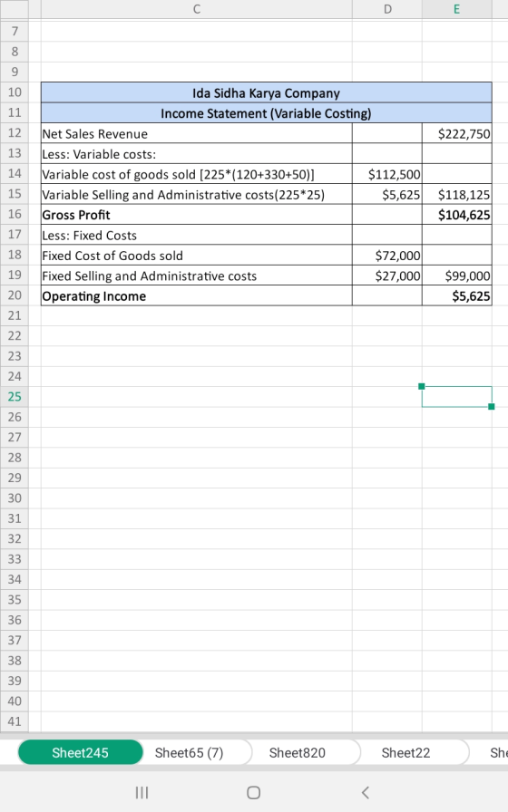The width and height of the screenshot is (508, 812).
Task: Select column D header
Action: pos(387,9)
